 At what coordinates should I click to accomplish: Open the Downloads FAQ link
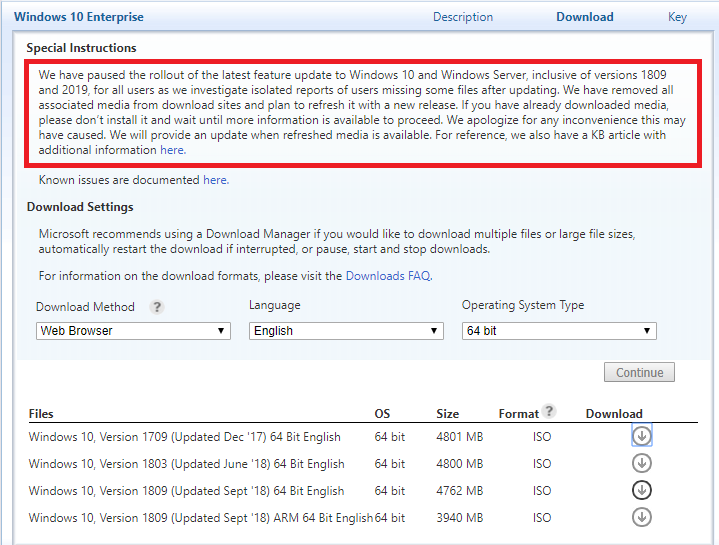tap(389, 276)
